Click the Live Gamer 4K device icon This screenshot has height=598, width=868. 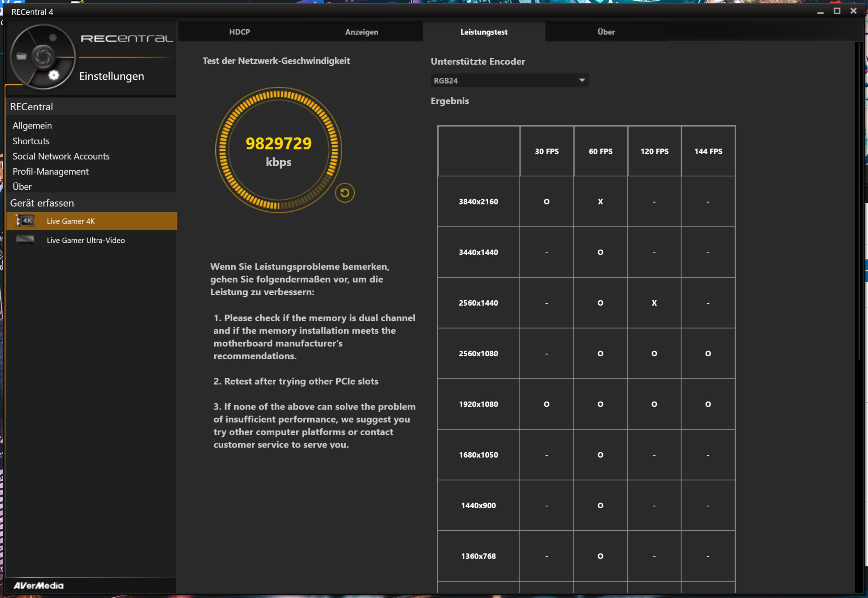click(x=25, y=221)
